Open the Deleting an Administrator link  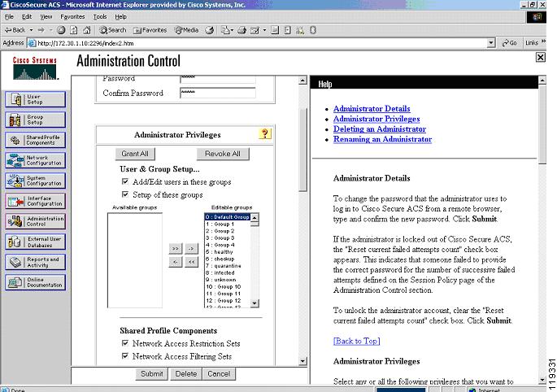click(380, 129)
